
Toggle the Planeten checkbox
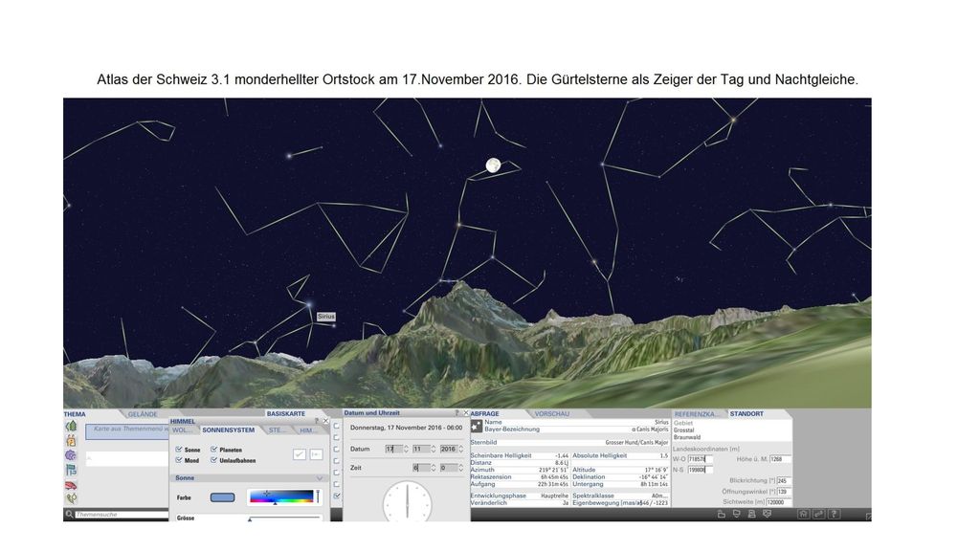[x=213, y=450]
